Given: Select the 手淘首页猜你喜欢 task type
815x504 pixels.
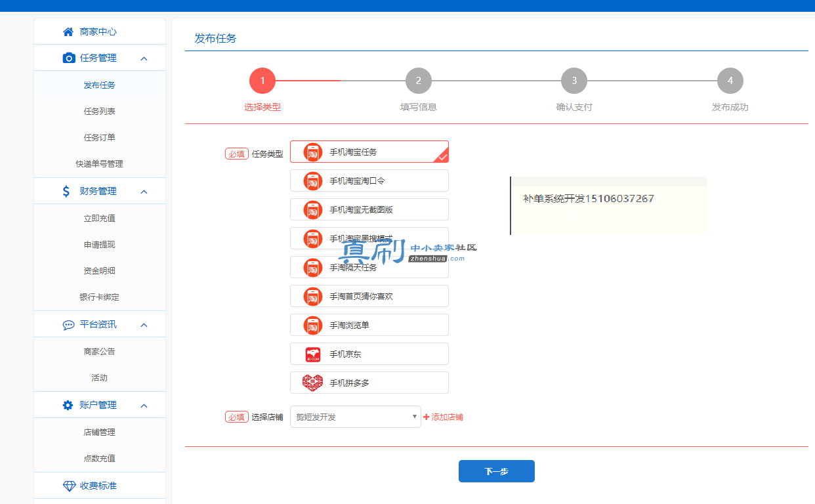Looking at the screenshot, I should pos(369,296).
